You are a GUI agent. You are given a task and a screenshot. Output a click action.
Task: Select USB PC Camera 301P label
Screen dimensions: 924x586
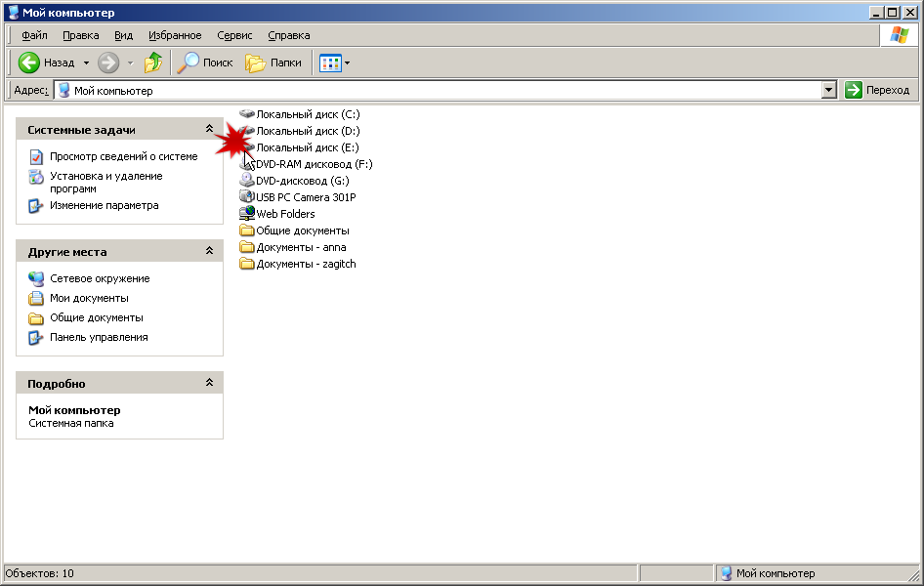click(x=306, y=197)
